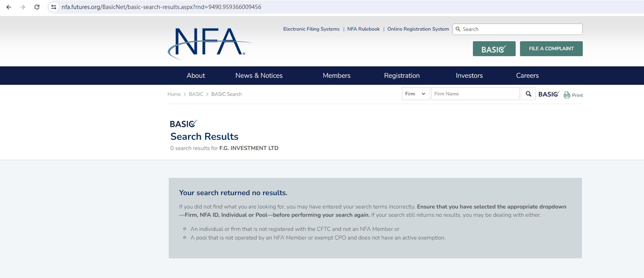
Task: Click the Firm Name input field
Action: click(475, 94)
